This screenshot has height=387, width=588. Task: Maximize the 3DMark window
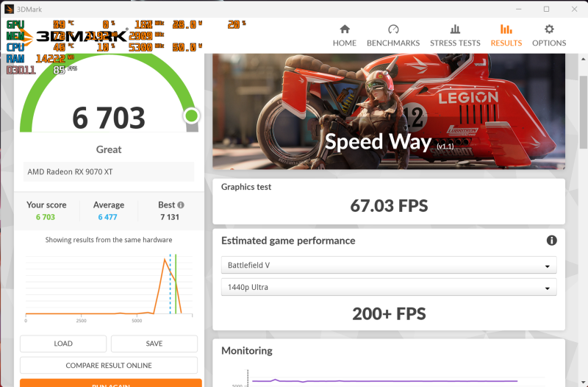[x=546, y=9]
